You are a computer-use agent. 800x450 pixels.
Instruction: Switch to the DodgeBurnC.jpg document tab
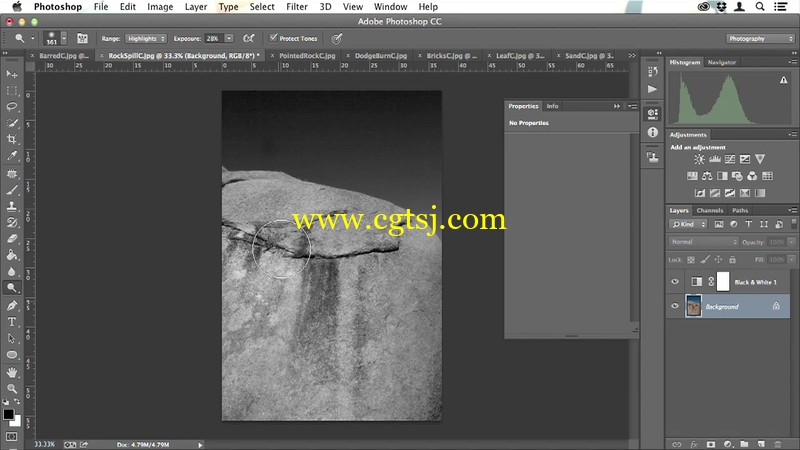(381, 56)
